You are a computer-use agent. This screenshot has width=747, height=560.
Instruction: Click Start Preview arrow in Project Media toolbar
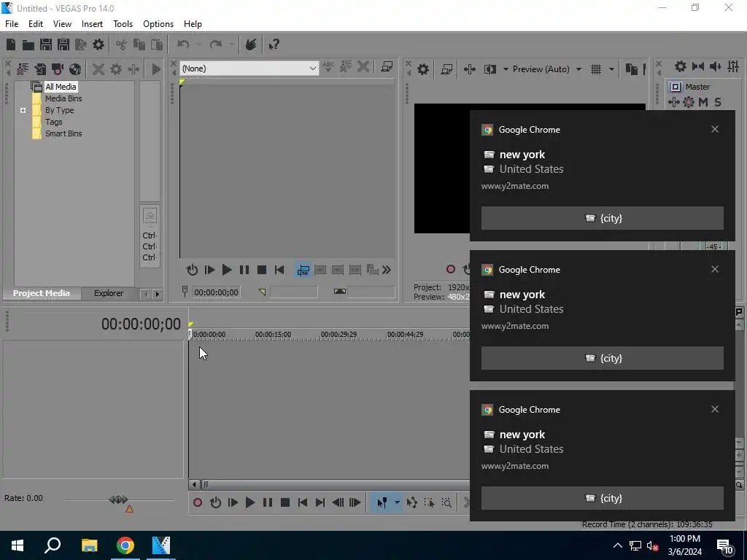click(156, 69)
